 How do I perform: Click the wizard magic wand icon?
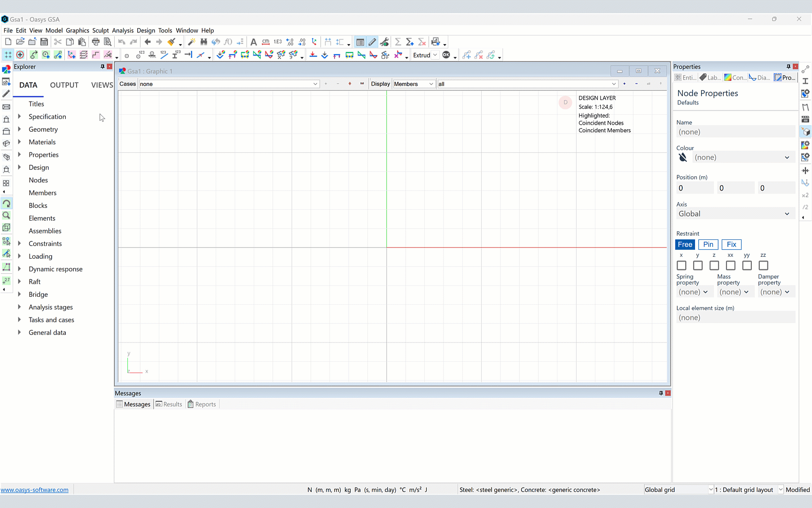191,42
